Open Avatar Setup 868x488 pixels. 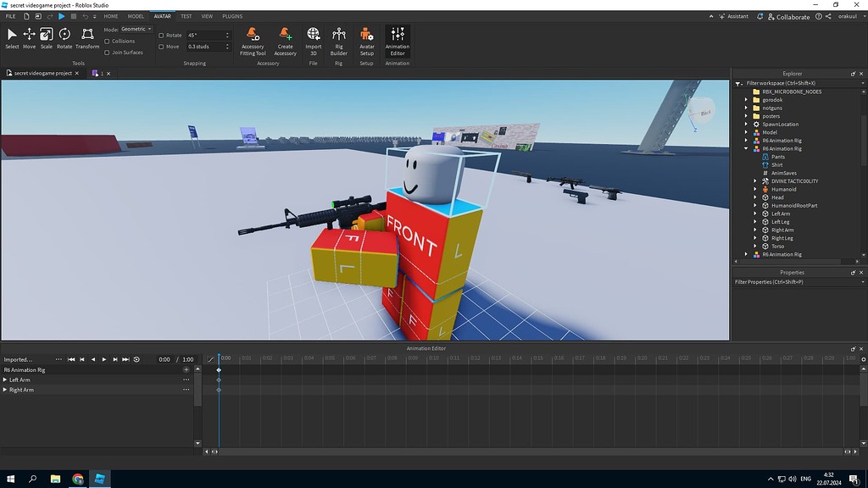[x=366, y=38]
